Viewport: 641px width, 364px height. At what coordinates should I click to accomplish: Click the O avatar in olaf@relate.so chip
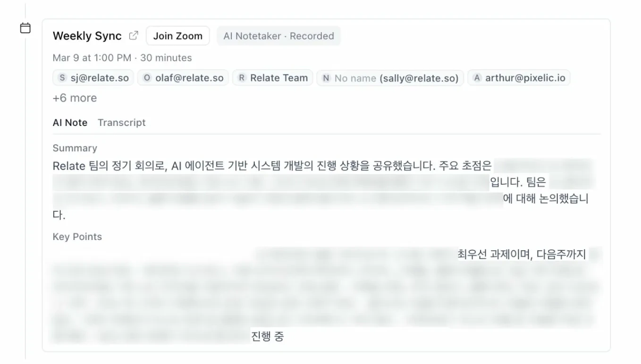[147, 78]
